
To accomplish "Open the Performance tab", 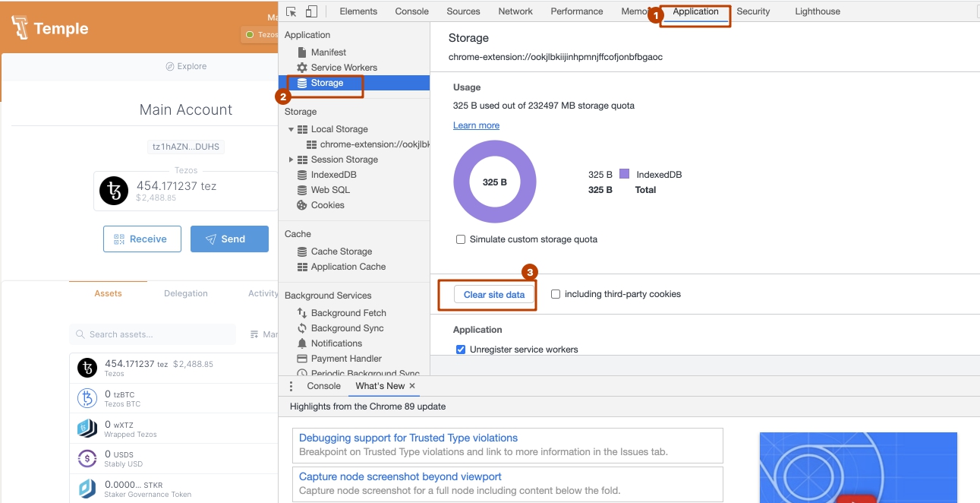I will (577, 11).
